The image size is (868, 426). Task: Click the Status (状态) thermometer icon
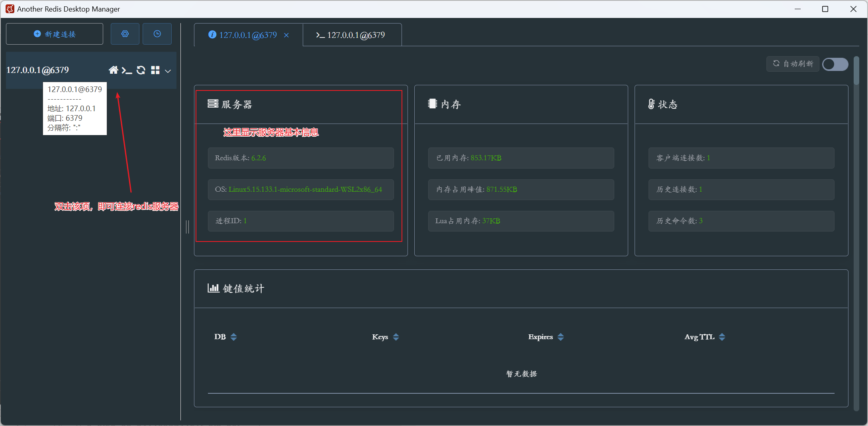(651, 104)
